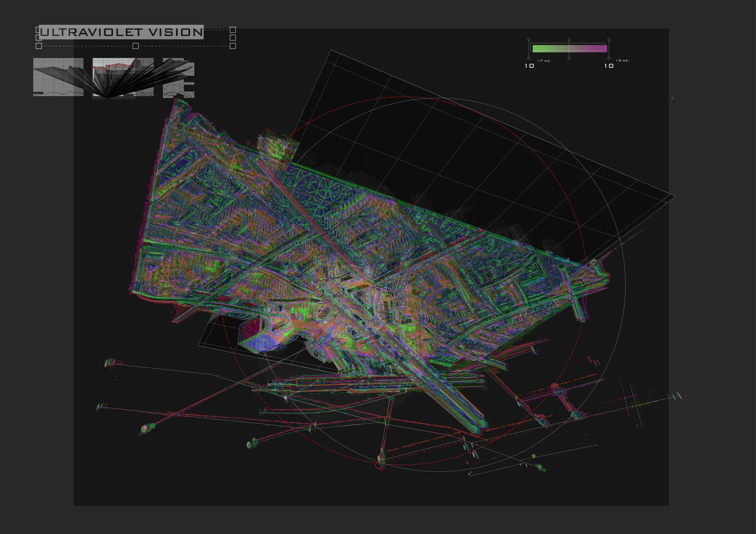Click bottom-center dotted handle below gradient bar
Viewport: 756px width, 534px height.
(x=569, y=58)
